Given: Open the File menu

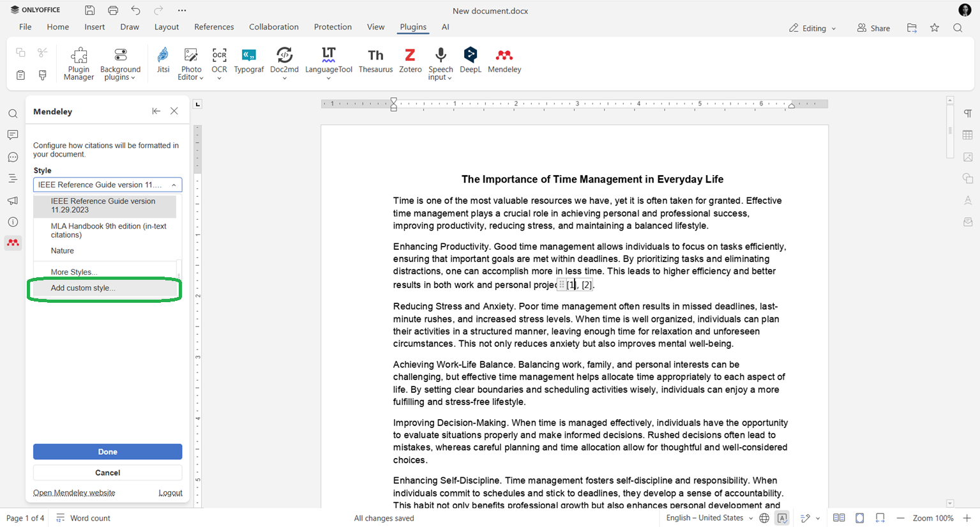Looking at the screenshot, I should (x=26, y=27).
